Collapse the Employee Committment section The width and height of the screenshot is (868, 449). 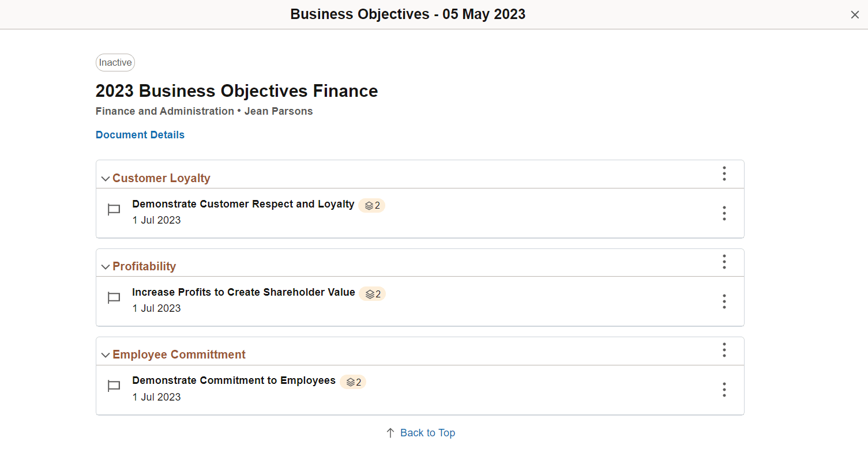click(x=105, y=355)
